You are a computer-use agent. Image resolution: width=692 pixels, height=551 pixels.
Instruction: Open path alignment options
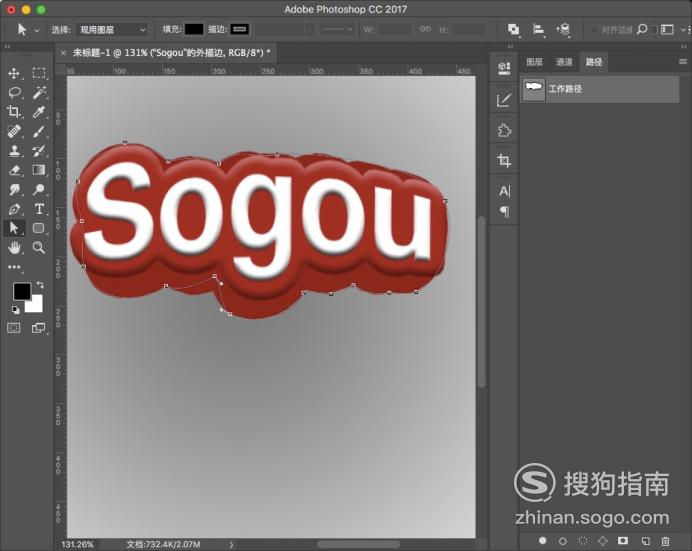click(538, 30)
